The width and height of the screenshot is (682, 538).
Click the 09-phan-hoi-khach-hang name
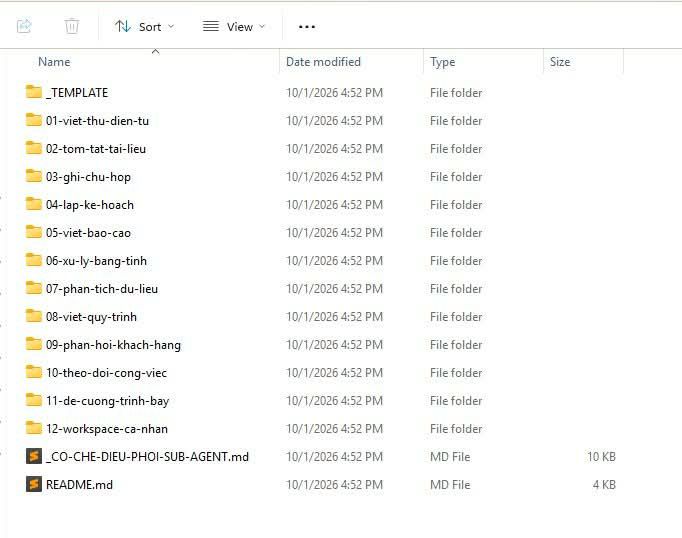click(114, 345)
